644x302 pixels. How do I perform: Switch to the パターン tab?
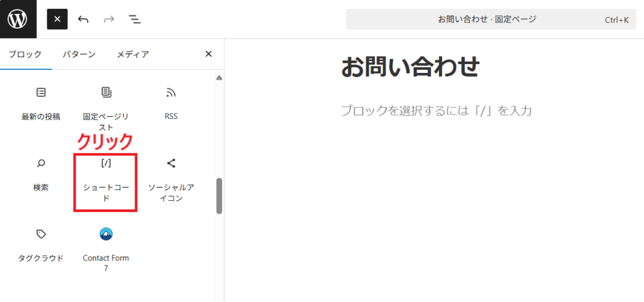point(79,54)
